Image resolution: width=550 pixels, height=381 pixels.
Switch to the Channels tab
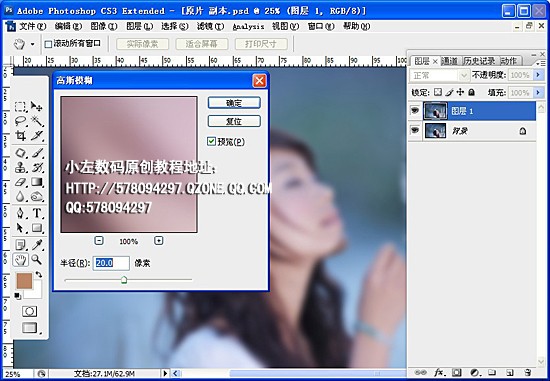click(x=450, y=61)
